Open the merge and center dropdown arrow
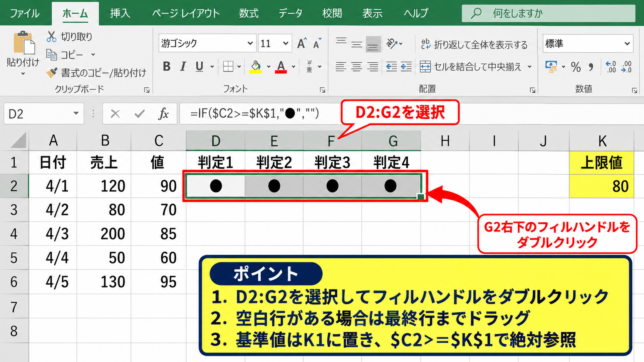Image resolution: width=644 pixels, height=362 pixels. coord(530,67)
